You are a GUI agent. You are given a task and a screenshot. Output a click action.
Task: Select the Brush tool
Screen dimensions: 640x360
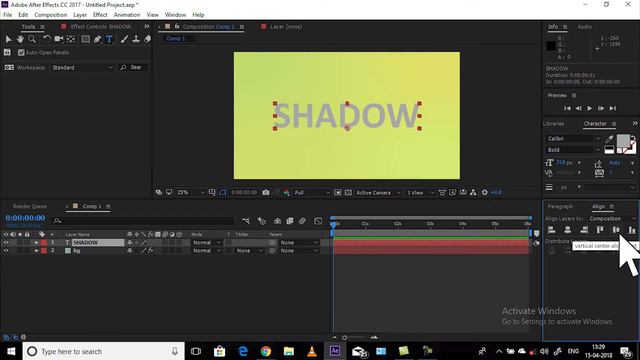[x=124, y=39]
